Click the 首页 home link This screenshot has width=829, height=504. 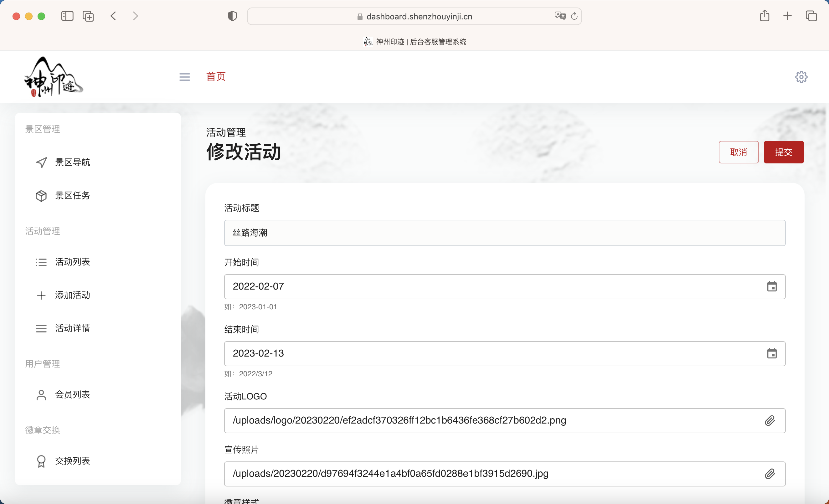(x=216, y=76)
